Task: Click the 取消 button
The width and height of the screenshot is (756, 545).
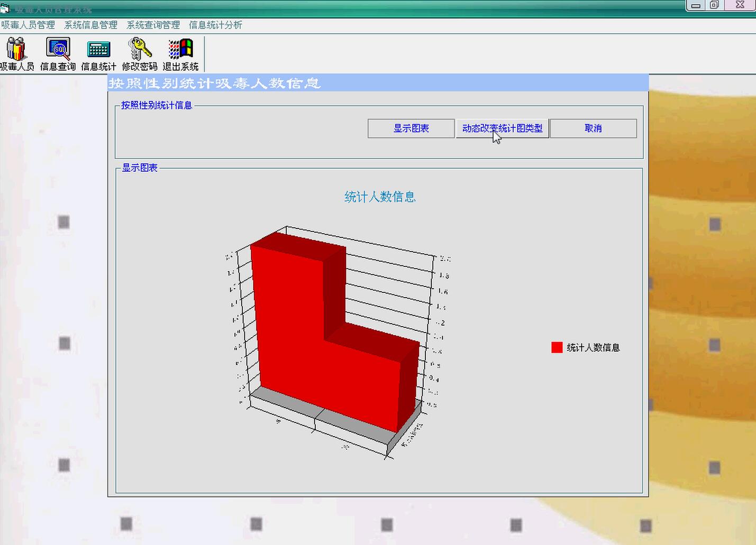Action: (x=593, y=128)
